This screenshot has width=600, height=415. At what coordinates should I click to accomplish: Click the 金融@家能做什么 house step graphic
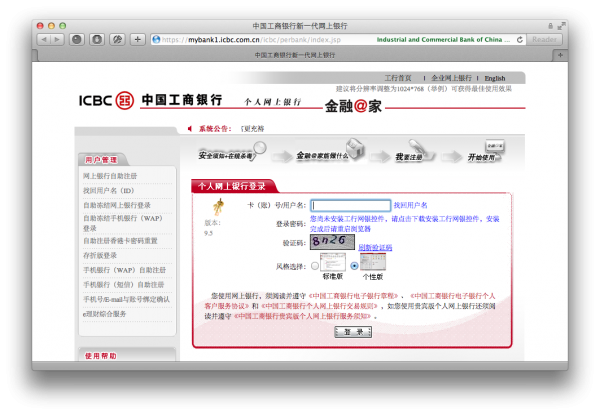click(x=330, y=151)
